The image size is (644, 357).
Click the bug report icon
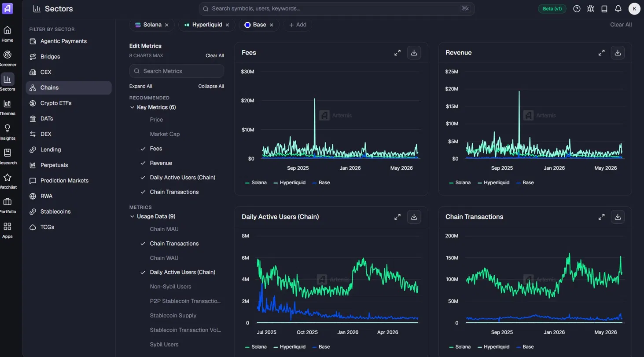point(591,9)
